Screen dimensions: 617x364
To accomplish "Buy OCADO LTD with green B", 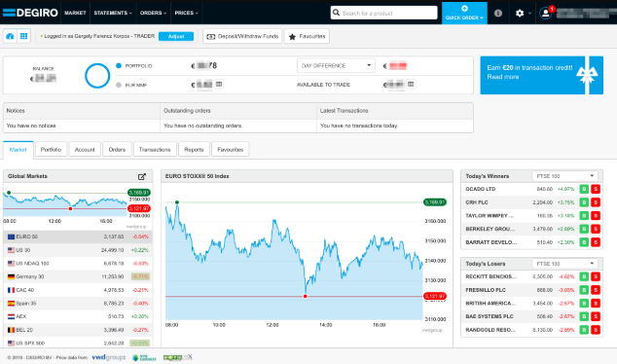I will coord(584,189).
